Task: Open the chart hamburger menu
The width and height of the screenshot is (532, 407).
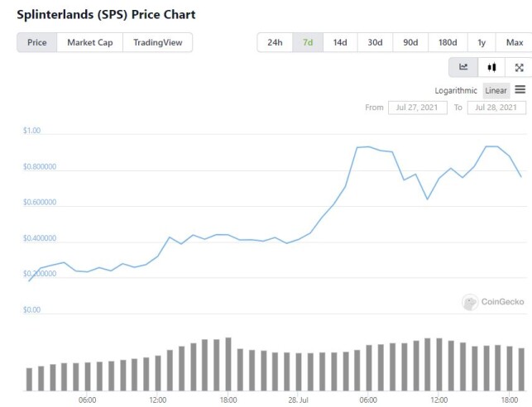Action: (520, 89)
